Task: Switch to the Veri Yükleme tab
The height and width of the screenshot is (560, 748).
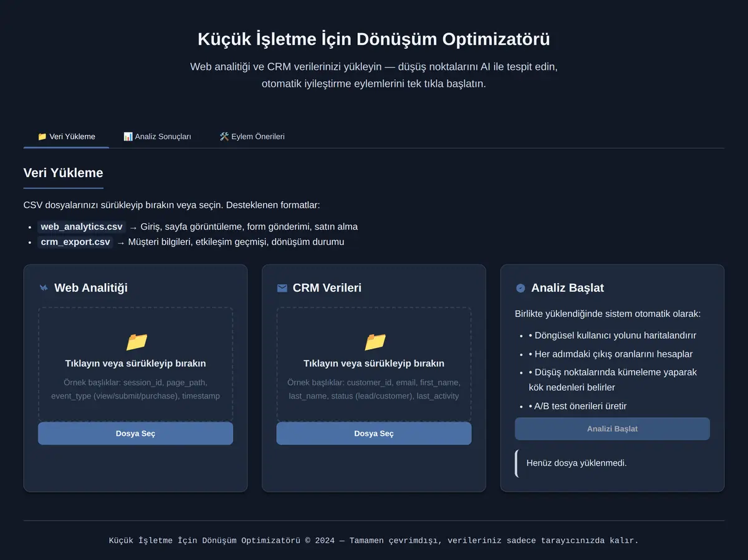Action: [66, 137]
